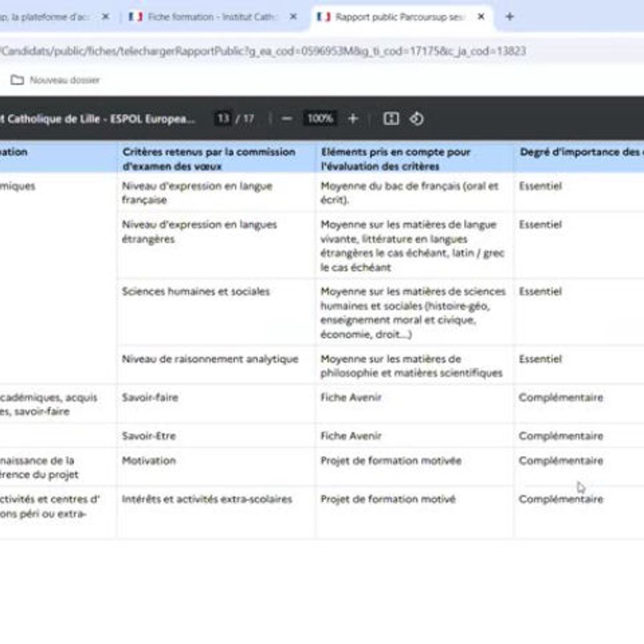Screen dimensions: 644x644
Task: Select 'Complémentaire' in Savoir-faire row
Action: click(561, 397)
